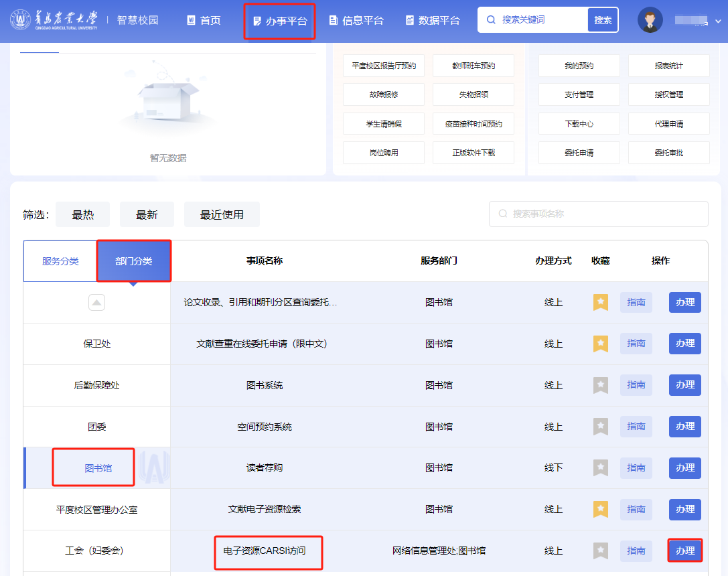
Task: Click the university logo in header
Action: coord(54,20)
